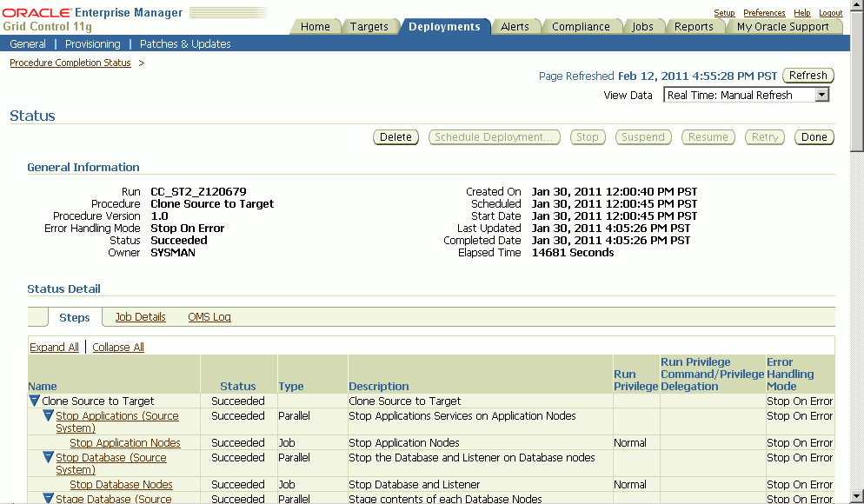Click the run name CC_ST2_Z120679
Image resolution: width=864 pixels, height=504 pixels.
(198, 192)
